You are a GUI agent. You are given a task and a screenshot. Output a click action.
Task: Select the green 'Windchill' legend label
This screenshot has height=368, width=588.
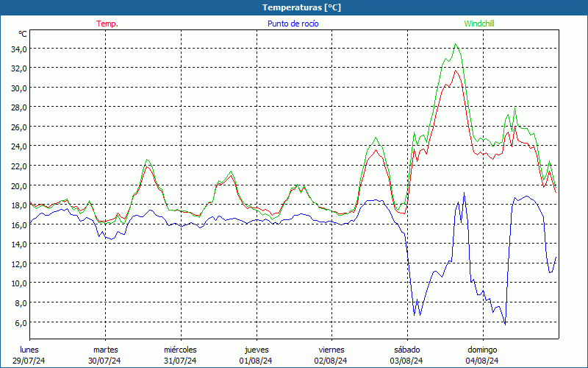point(479,24)
